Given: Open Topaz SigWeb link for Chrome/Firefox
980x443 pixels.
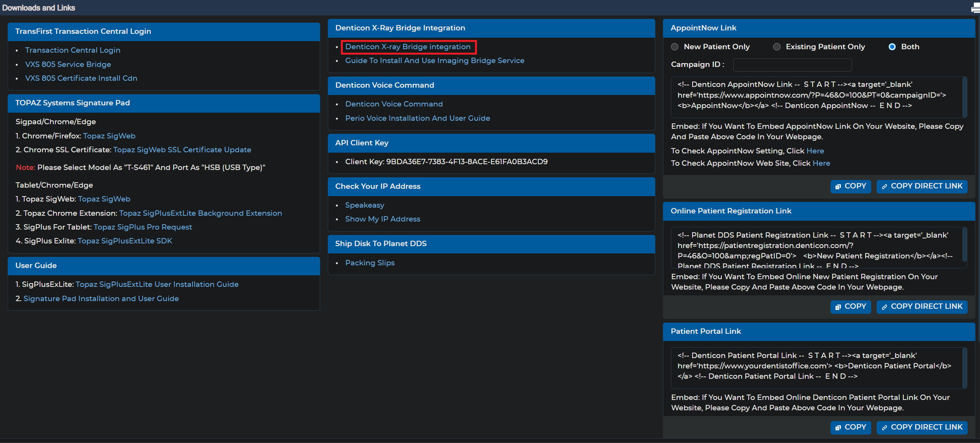Looking at the screenshot, I should pyautogui.click(x=109, y=136).
